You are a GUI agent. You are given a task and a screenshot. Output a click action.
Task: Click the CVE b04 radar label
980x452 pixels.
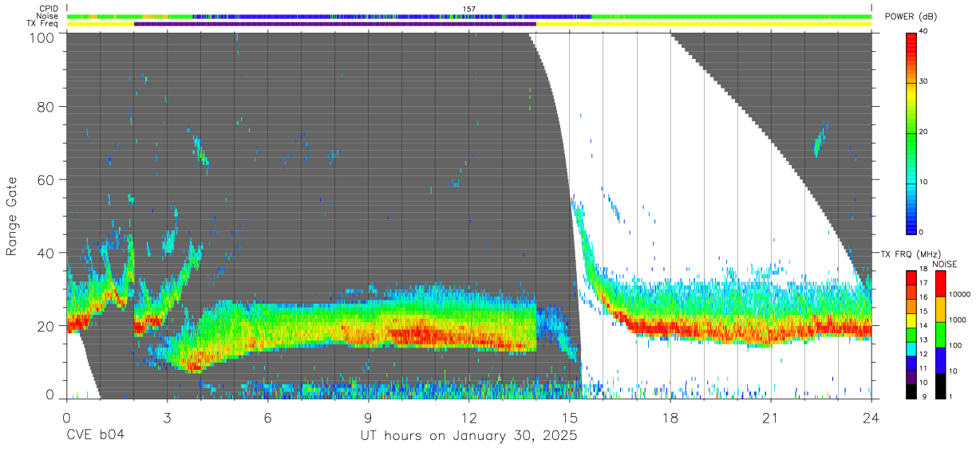[95, 436]
